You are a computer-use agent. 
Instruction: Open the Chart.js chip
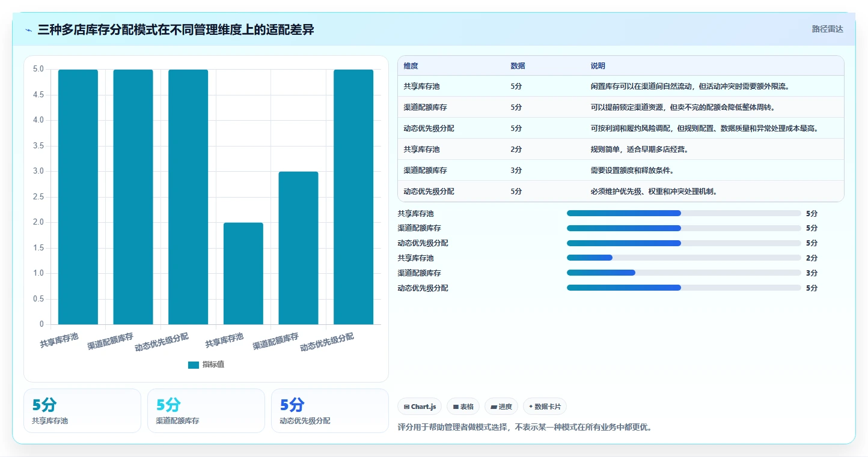[x=420, y=407]
